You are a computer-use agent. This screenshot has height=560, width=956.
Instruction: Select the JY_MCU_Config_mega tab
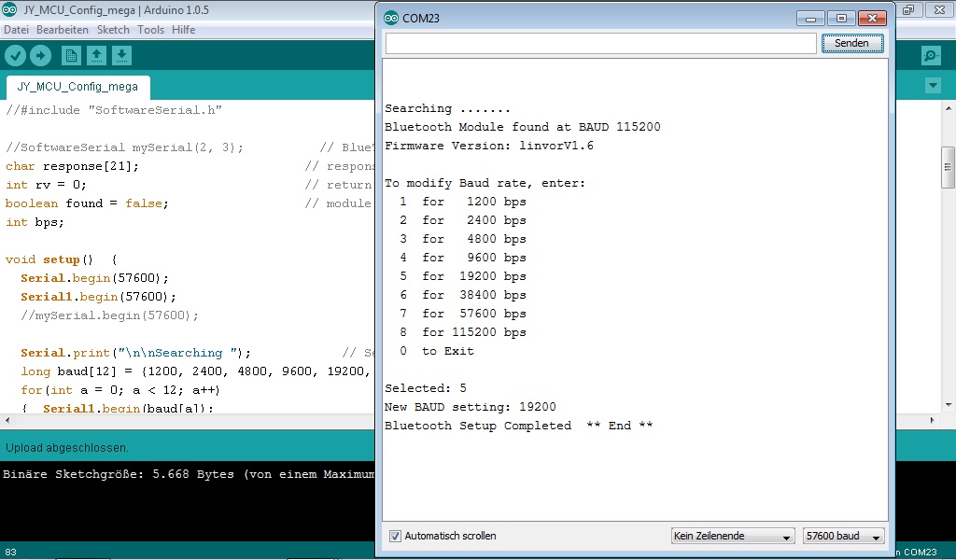pyautogui.click(x=77, y=87)
